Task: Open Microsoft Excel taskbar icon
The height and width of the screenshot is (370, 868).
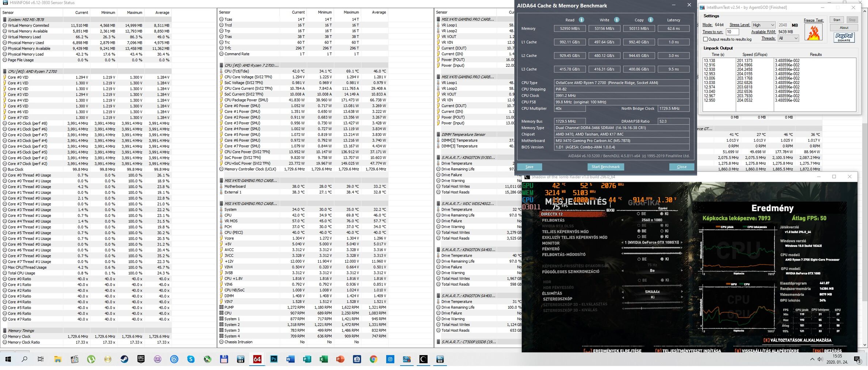Action: (x=324, y=359)
